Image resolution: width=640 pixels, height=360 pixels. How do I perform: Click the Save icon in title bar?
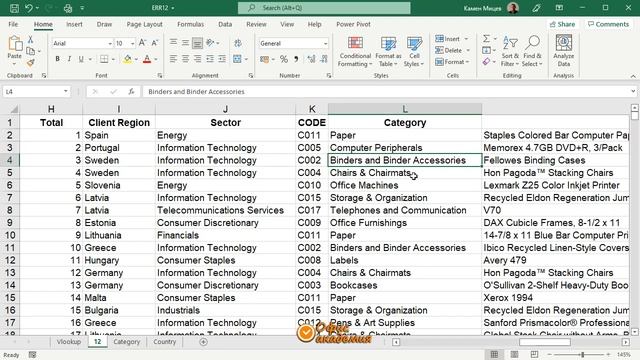click(x=14, y=8)
